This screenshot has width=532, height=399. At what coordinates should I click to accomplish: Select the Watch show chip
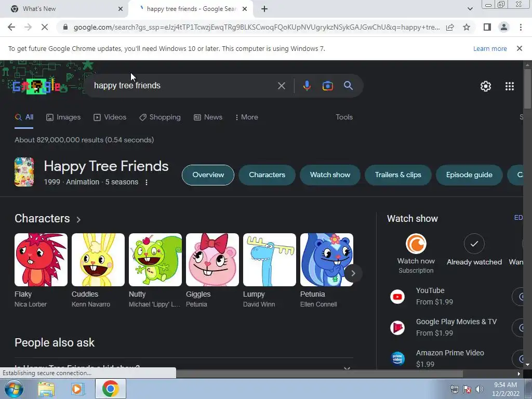(330, 175)
